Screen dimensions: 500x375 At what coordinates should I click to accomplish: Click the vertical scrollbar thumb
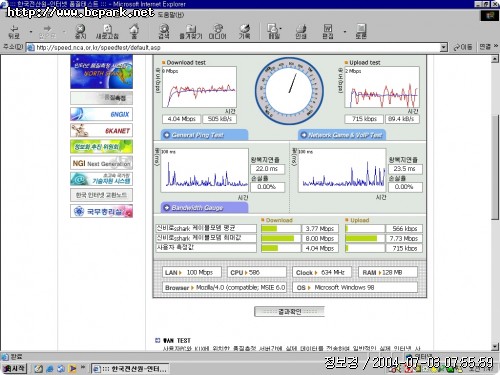(x=495, y=167)
